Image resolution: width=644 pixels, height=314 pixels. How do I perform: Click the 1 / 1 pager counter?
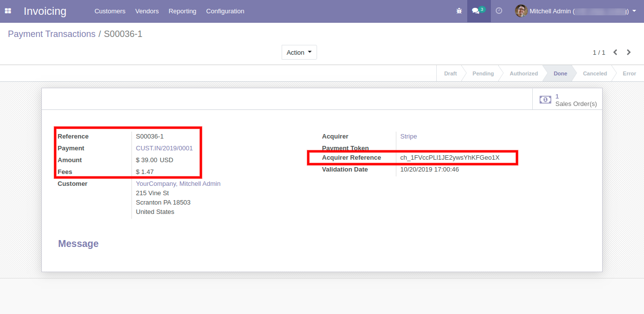pos(599,52)
